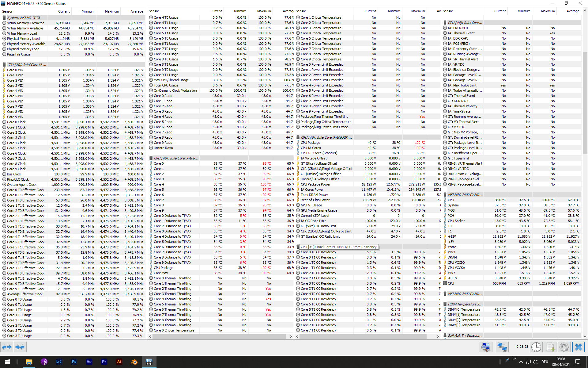The image size is (588, 368).
Task: Launch Photoshop from the taskbar
Action: tap(74, 362)
